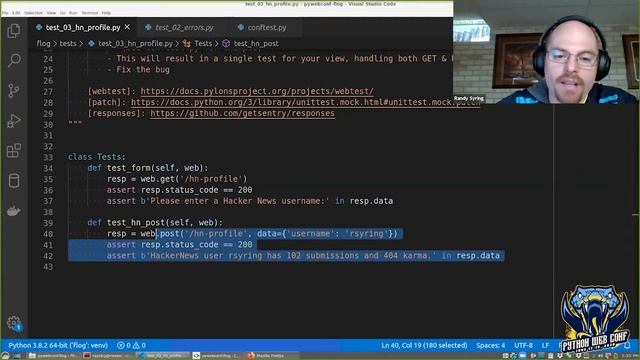640x360 pixels.
Task: Click line number 43 in the gutter
Action: [48, 267]
